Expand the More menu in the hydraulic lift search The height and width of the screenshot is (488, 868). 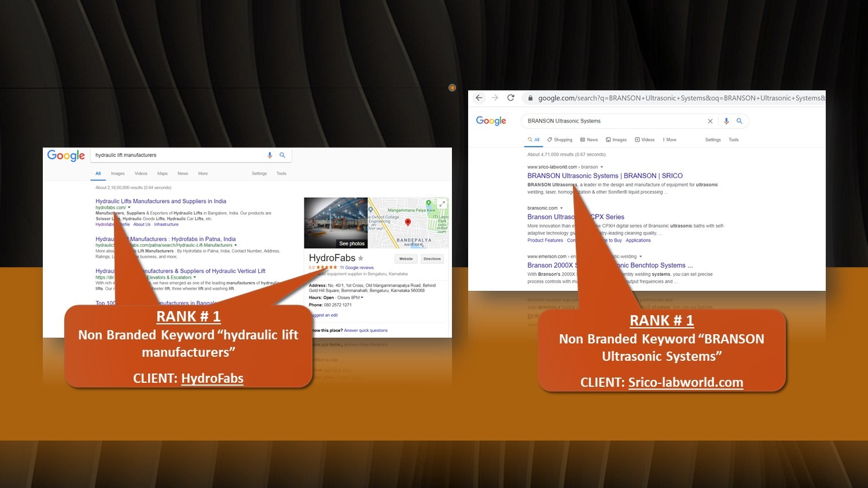tap(203, 173)
